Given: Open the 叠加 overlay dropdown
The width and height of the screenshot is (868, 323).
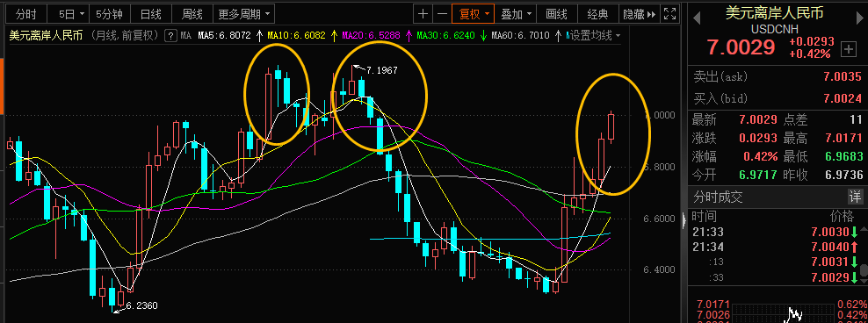Looking at the screenshot, I should [517, 14].
